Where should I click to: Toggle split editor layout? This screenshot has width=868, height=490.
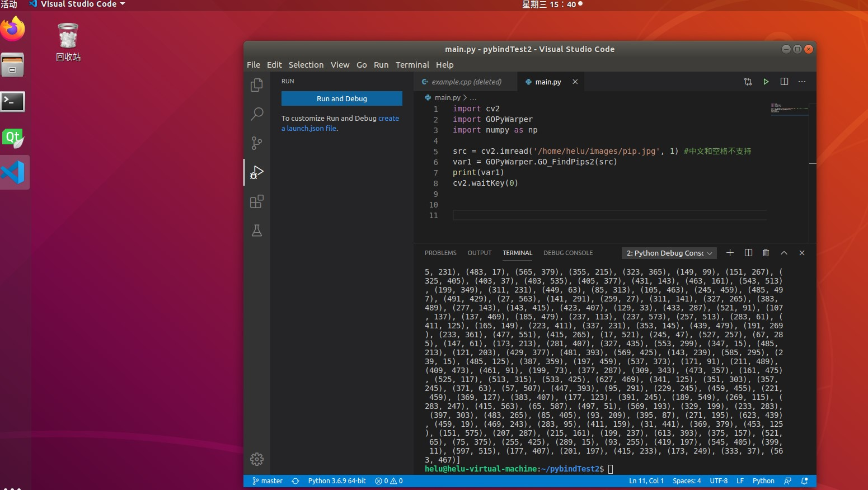click(784, 82)
